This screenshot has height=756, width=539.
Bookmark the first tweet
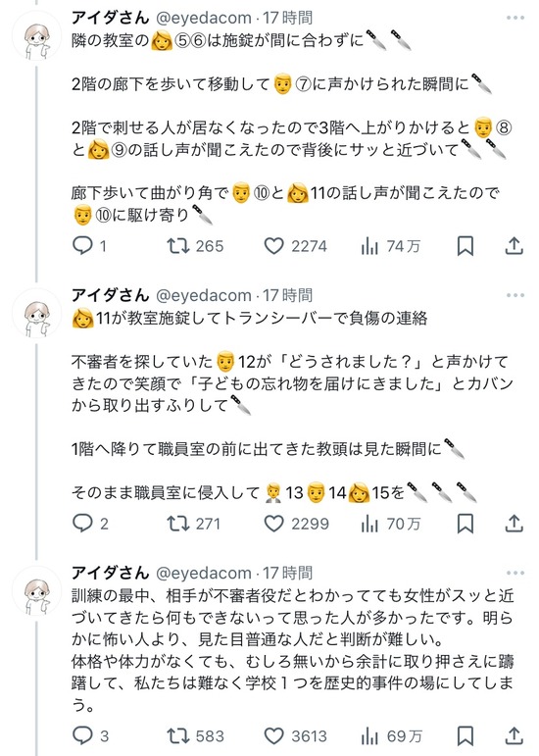[x=465, y=246]
